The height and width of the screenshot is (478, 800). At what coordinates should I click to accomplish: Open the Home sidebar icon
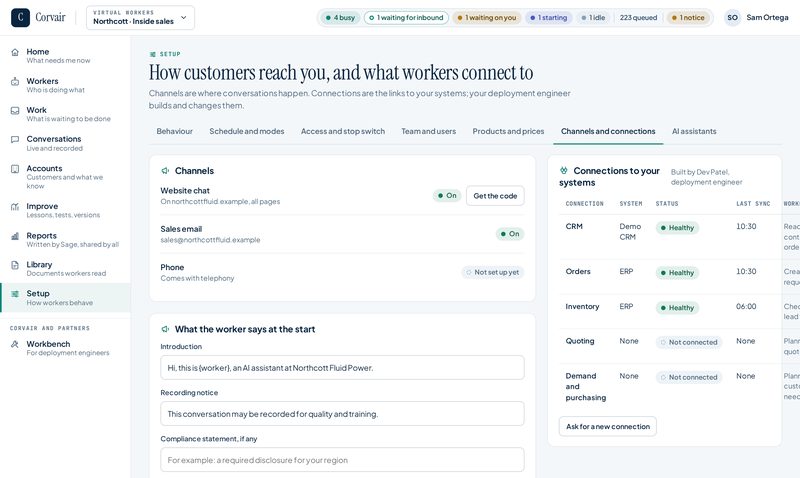15,52
